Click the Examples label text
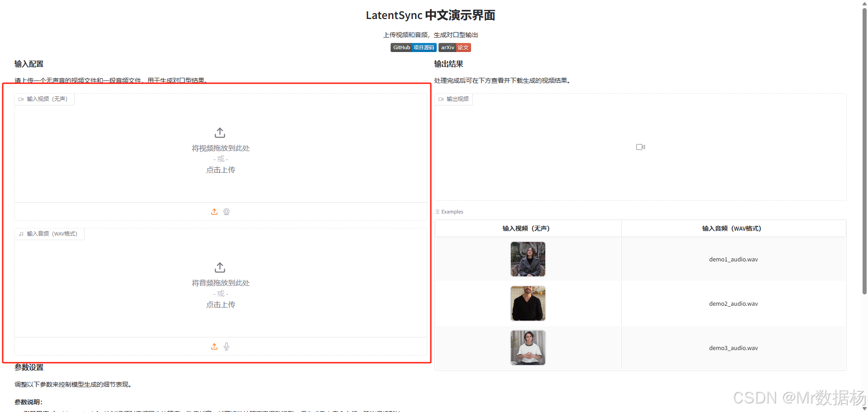 click(x=452, y=212)
